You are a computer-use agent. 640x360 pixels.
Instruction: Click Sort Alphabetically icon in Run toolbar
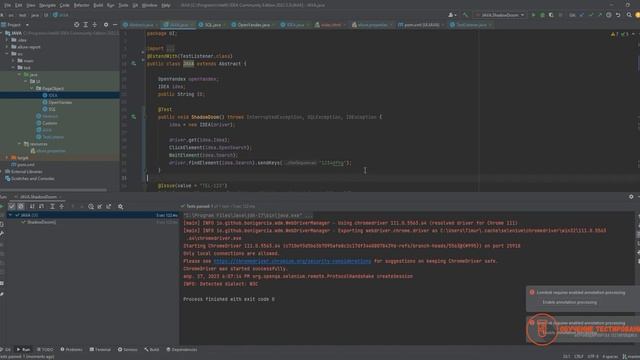coord(32,207)
